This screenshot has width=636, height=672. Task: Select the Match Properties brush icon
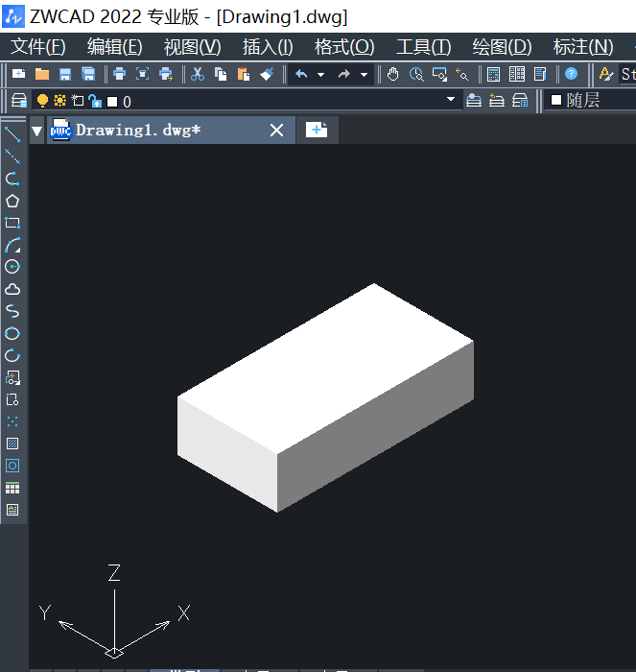point(267,74)
